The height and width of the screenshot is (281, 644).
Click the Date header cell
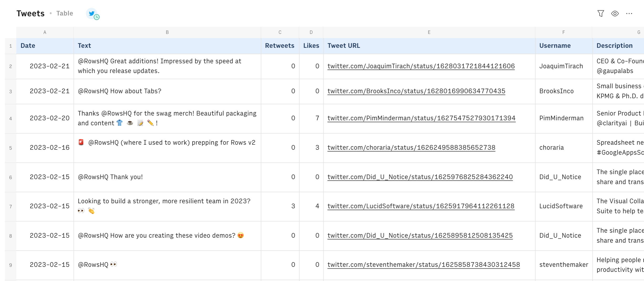coord(45,46)
